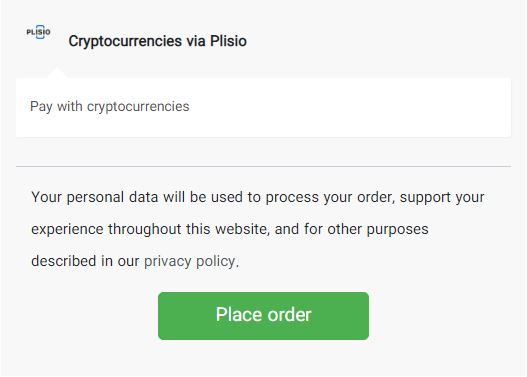
Task: Click the 'support your' text in notice
Action: coord(442,197)
